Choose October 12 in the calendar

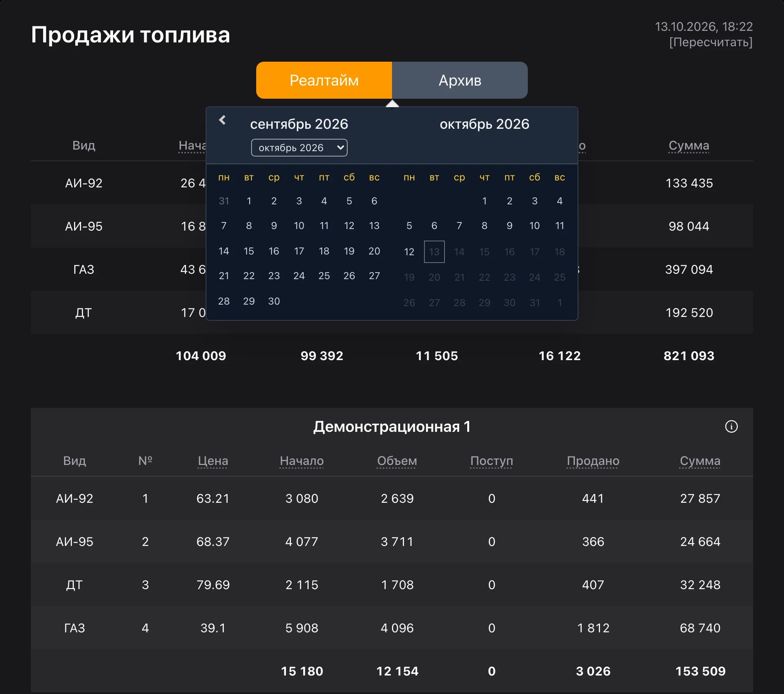409,252
